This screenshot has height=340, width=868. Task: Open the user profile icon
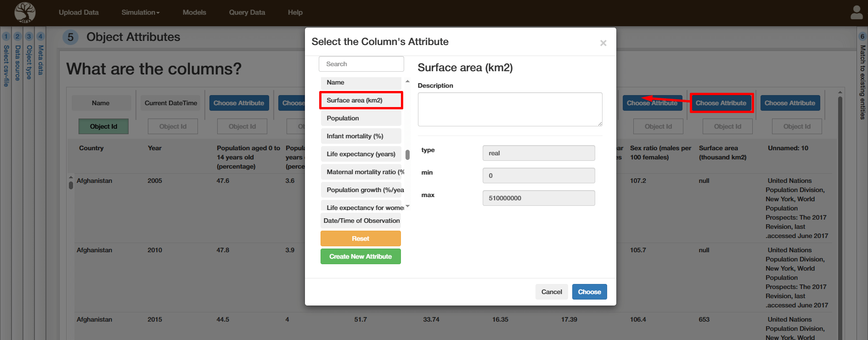click(x=857, y=12)
